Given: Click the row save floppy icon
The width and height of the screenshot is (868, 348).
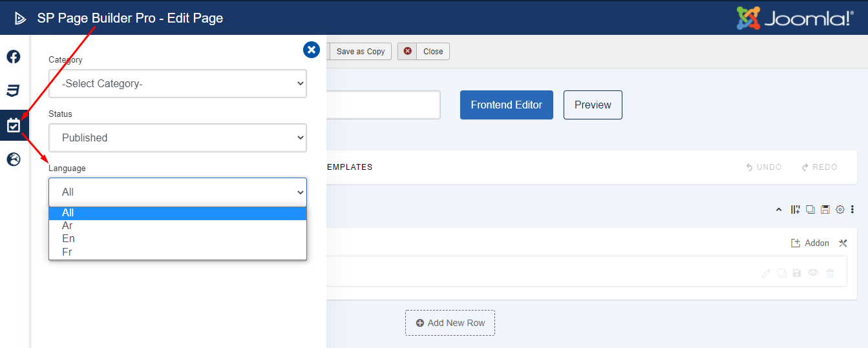Looking at the screenshot, I should [x=825, y=209].
